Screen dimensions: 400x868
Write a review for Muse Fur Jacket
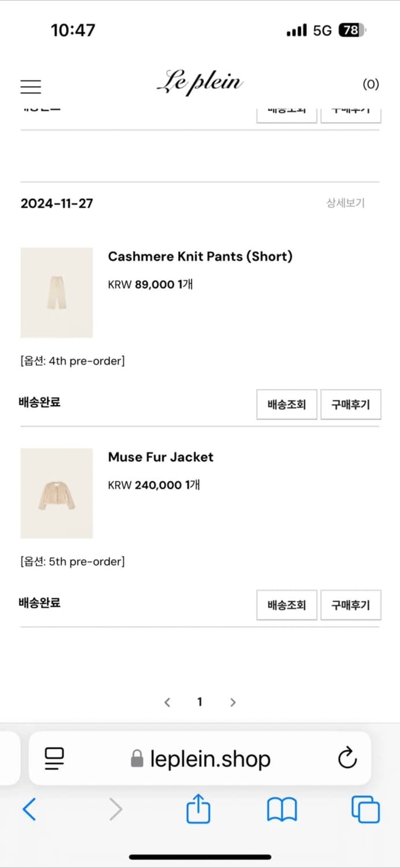[x=351, y=605]
